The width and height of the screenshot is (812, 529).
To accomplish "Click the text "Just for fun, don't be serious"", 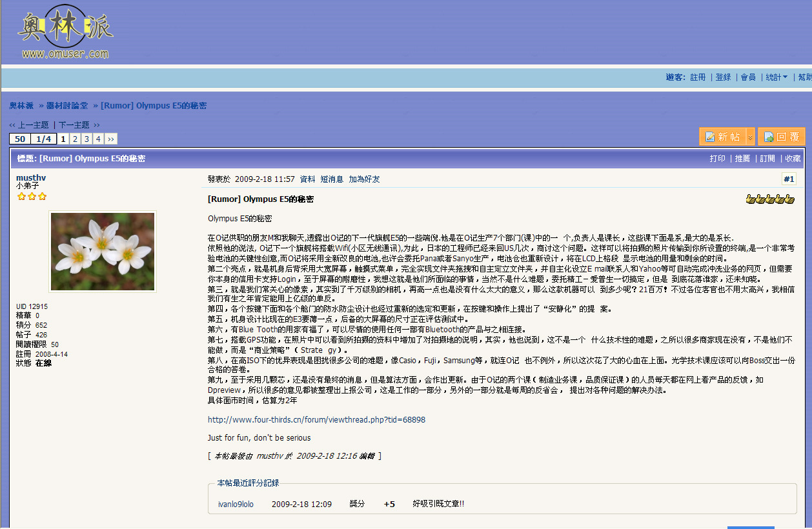I will point(259,438).
